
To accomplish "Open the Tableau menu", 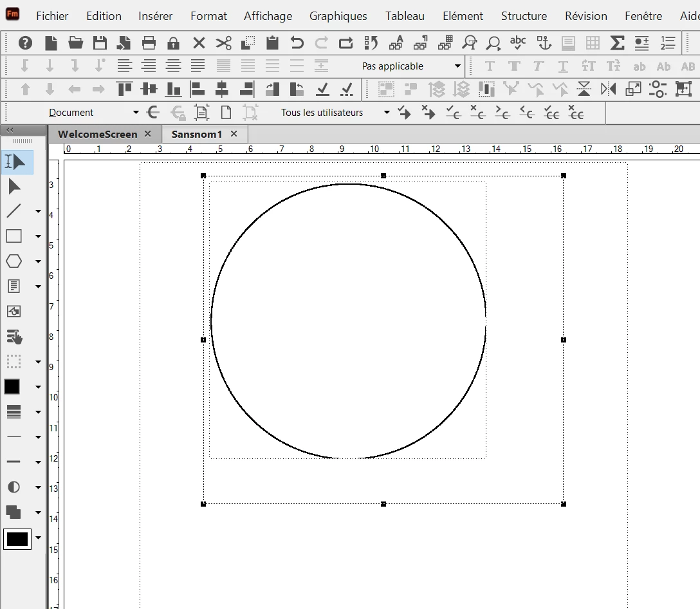I will (x=405, y=16).
